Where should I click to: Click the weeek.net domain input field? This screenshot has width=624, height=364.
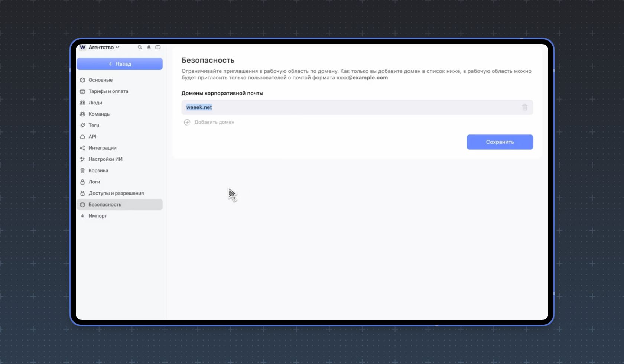pos(349,107)
